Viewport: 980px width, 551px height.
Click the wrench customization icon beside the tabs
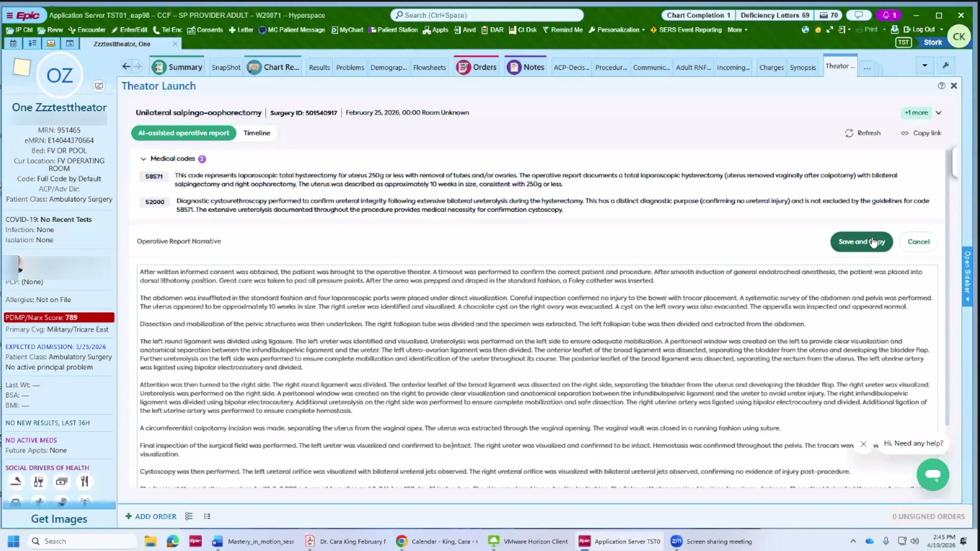(x=945, y=65)
